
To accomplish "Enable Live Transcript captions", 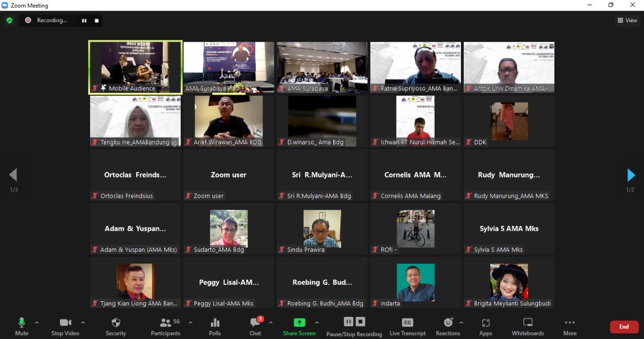I will [x=408, y=326].
